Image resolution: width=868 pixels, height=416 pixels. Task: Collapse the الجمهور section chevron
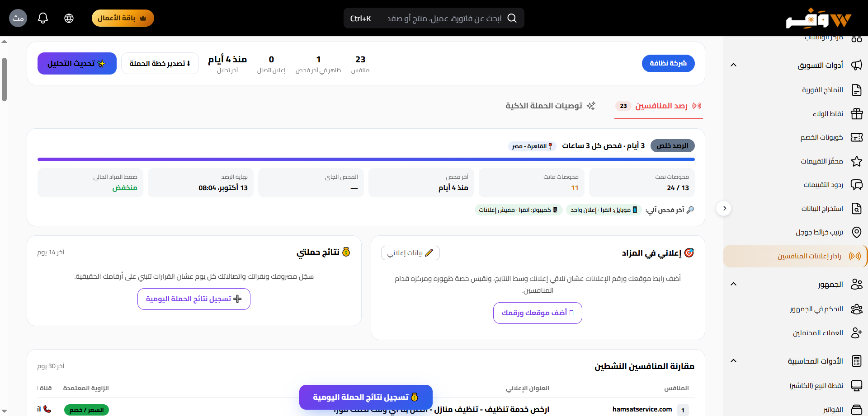point(734,284)
